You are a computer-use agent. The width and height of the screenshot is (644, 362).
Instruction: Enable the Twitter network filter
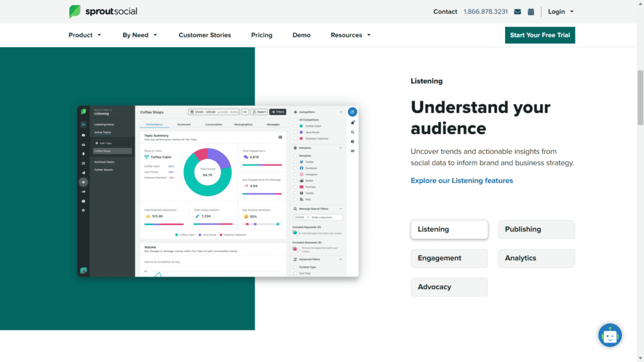pyautogui.click(x=295, y=162)
